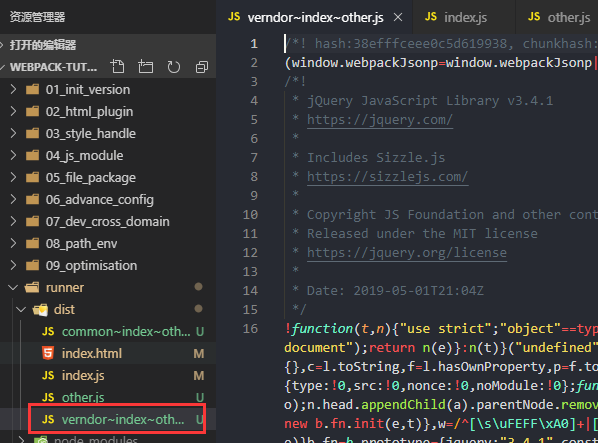This screenshot has height=443, width=598.
Task: Expand the 04_js_module folder chevron
Action: pyautogui.click(x=13, y=155)
